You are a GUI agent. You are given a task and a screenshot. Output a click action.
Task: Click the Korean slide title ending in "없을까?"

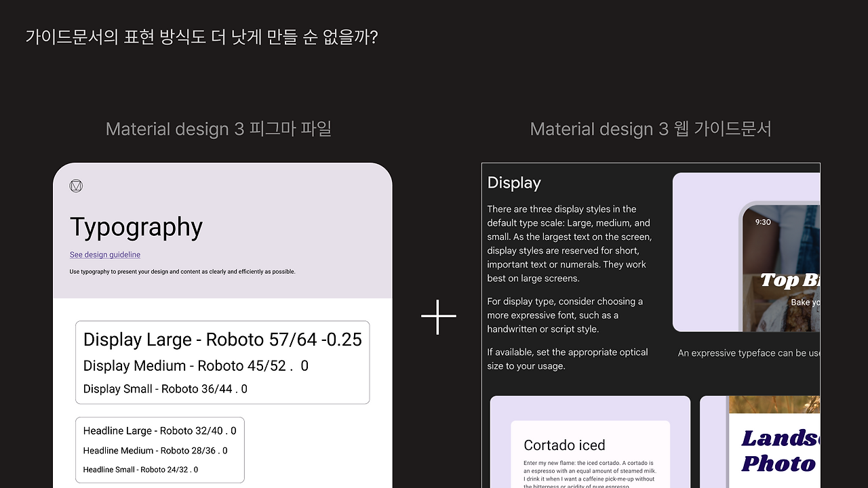click(201, 37)
